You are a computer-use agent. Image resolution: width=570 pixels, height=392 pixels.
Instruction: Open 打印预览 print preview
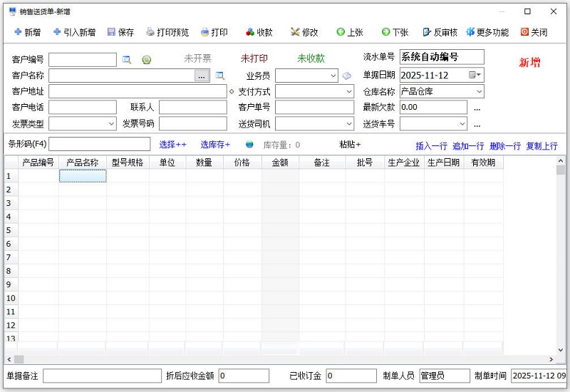point(167,32)
